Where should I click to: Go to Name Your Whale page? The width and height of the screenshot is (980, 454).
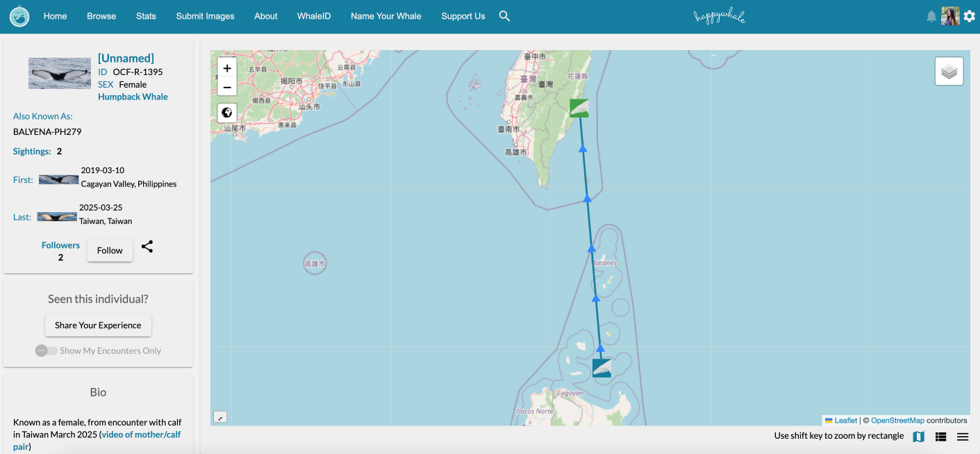pos(385,16)
